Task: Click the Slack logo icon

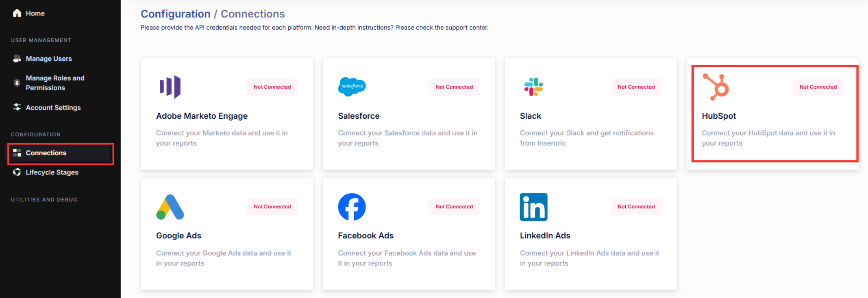Action: (x=533, y=87)
